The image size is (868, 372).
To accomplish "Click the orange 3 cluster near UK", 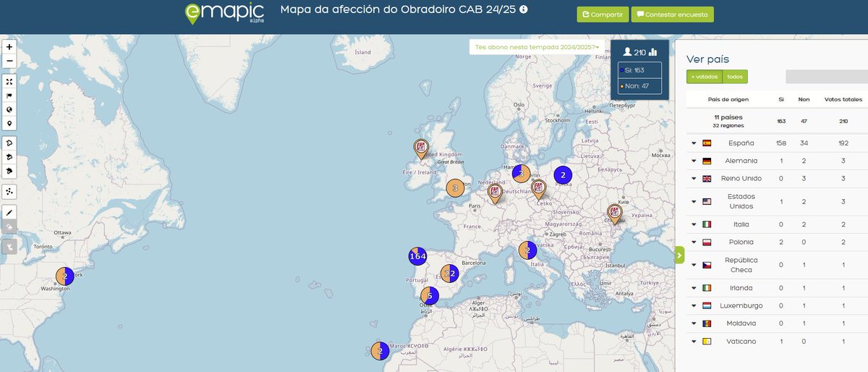I will pyautogui.click(x=455, y=188).
